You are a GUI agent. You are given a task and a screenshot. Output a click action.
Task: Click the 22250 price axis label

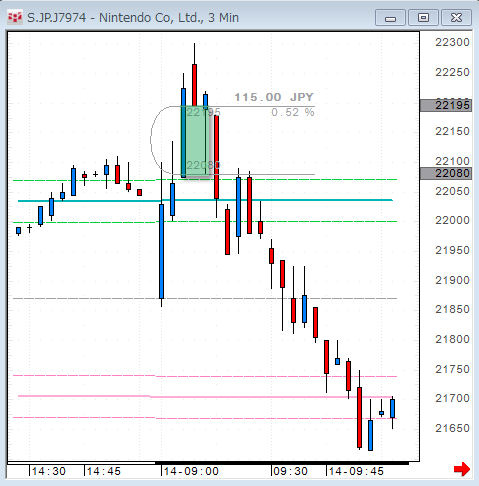pyautogui.click(x=452, y=72)
